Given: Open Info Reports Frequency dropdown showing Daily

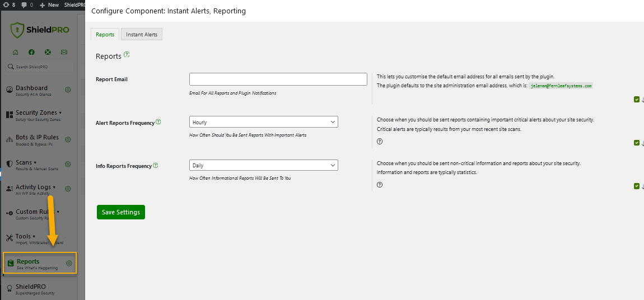Looking at the screenshot, I should click(x=264, y=165).
